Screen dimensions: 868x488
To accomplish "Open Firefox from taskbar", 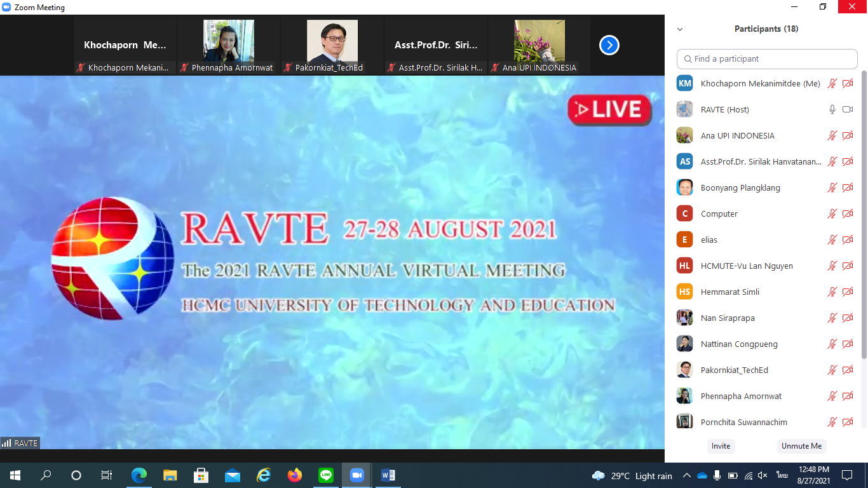I will point(294,475).
